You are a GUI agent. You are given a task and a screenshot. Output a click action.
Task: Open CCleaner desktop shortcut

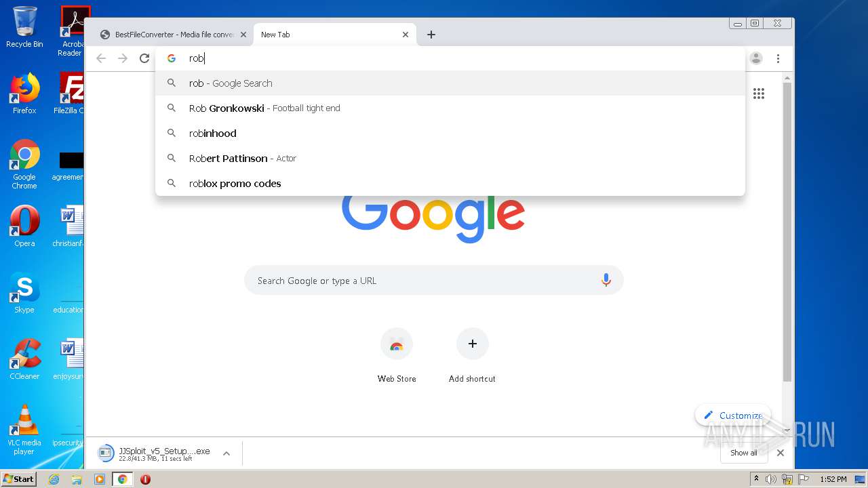pos(24,359)
